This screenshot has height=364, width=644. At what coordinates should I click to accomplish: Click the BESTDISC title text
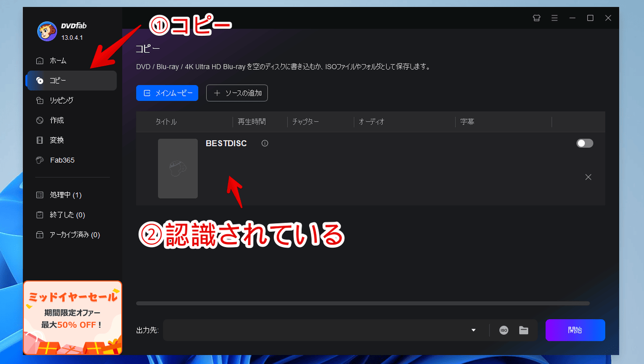coord(226,143)
